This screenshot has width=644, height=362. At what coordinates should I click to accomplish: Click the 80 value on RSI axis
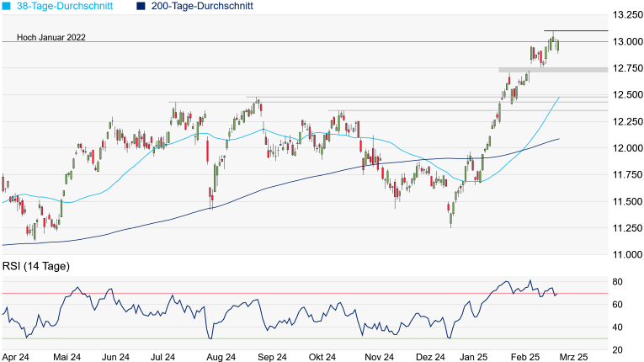(x=617, y=281)
